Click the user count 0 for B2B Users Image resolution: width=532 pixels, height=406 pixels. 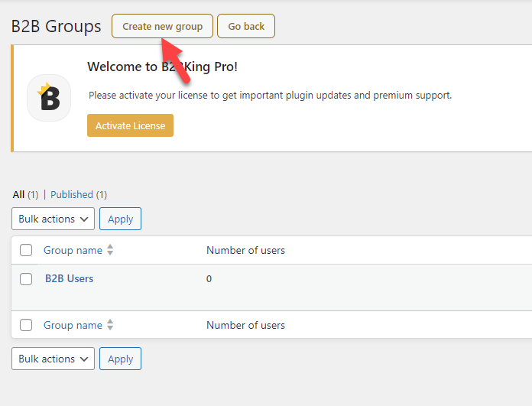pos(209,279)
